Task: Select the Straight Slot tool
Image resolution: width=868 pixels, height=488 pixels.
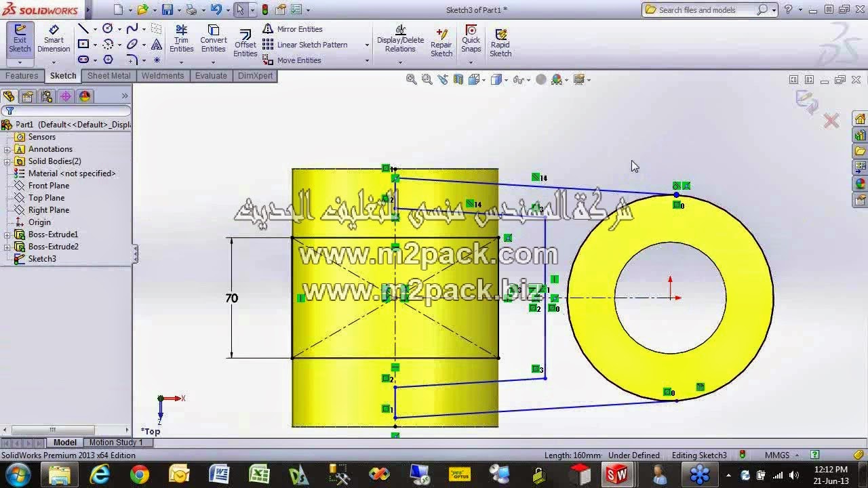Action: [83, 60]
